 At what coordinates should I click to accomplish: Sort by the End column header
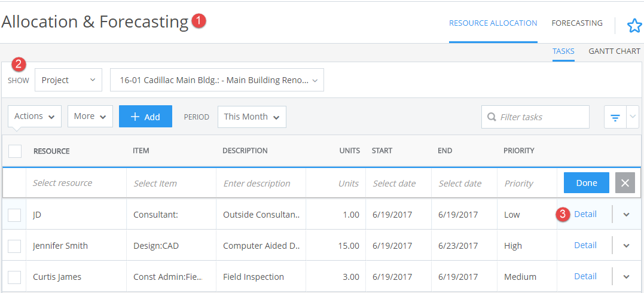click(445, 151)
